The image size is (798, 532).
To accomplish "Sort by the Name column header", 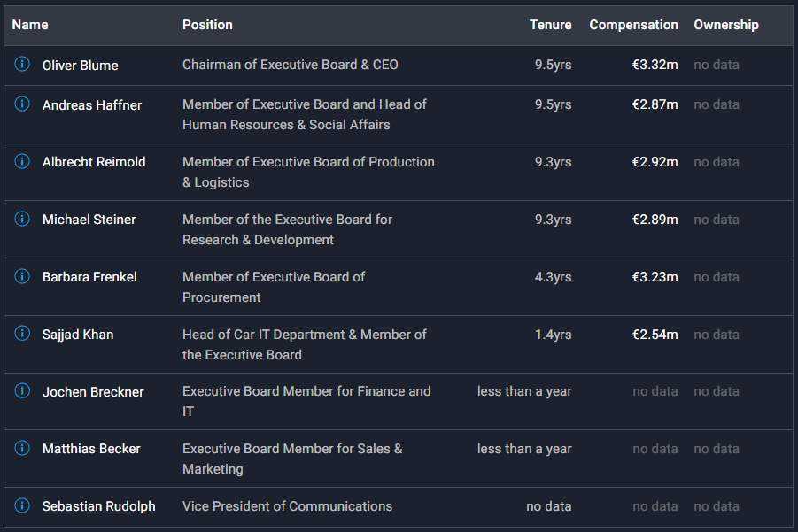I will [30, 25].
